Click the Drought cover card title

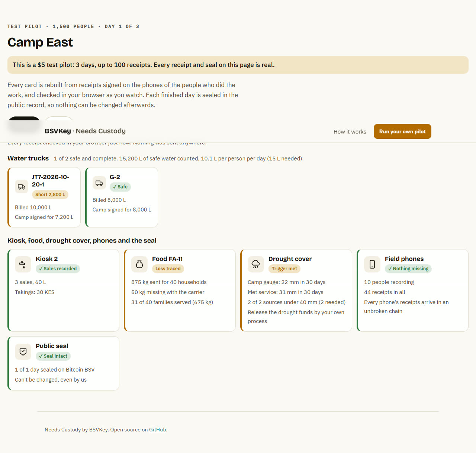coord(290,259)
